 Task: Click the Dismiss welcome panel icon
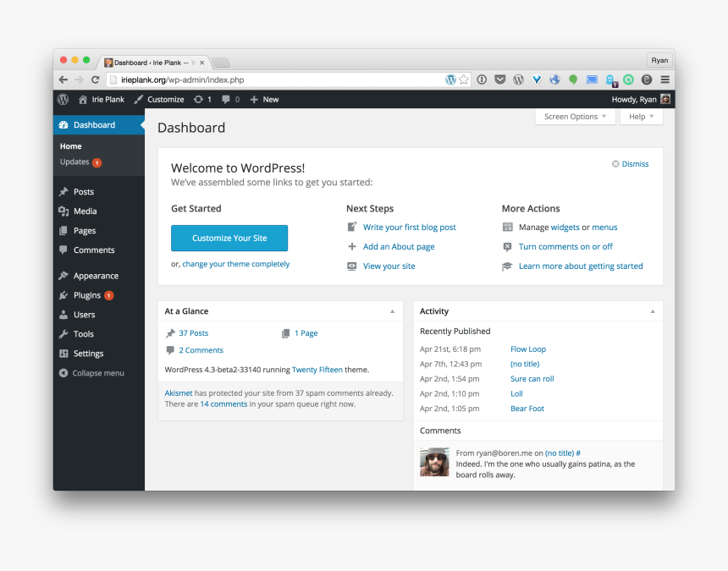pyautogui.click(x=615, y=164)
